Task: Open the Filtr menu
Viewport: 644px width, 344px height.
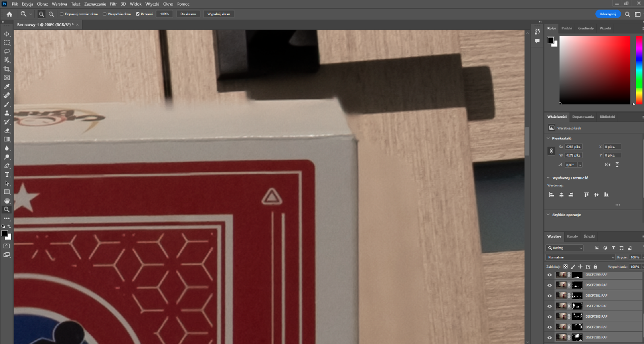Action: [x=113, y=4]
